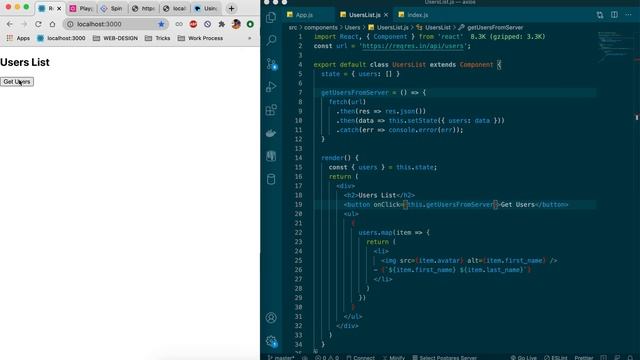This screenshot has height=360, width=640.
Task: Click src in the breadcrumb path
Action: pyautogui.click(x=293, y=27)
